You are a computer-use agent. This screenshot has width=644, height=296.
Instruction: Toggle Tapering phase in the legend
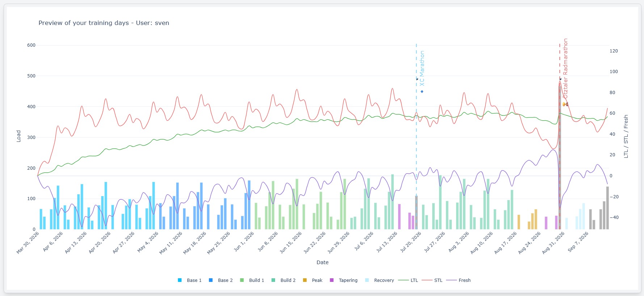344,280
